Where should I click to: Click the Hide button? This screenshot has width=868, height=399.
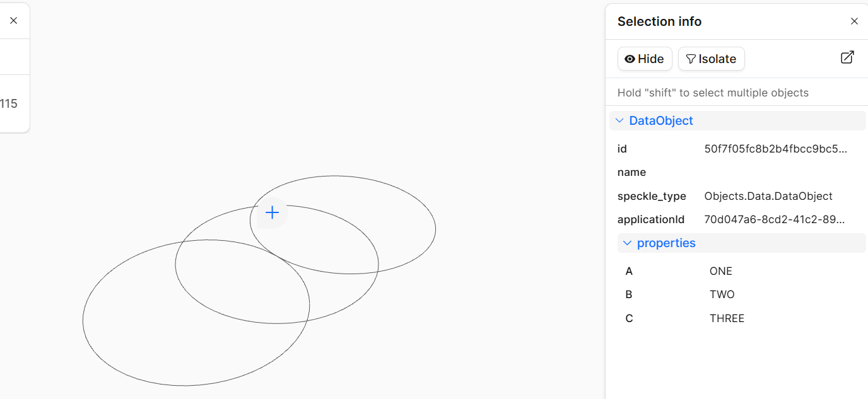645,59
